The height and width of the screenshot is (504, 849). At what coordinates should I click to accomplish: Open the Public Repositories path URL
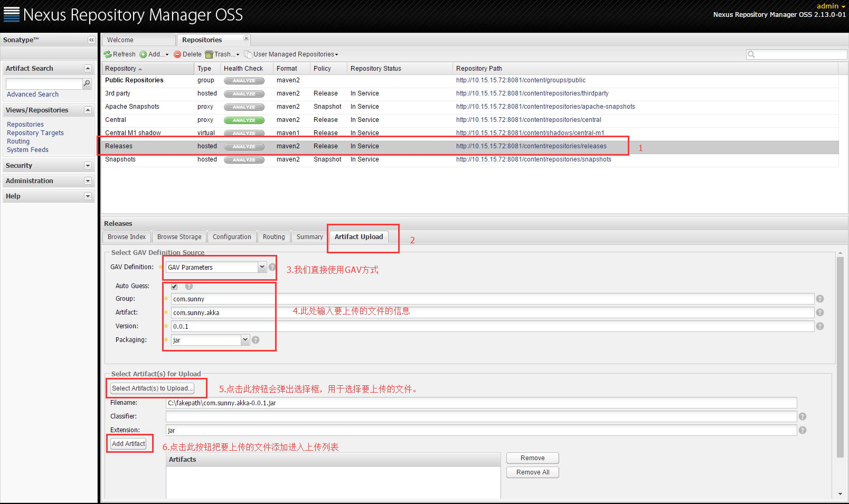pos(521,80)
